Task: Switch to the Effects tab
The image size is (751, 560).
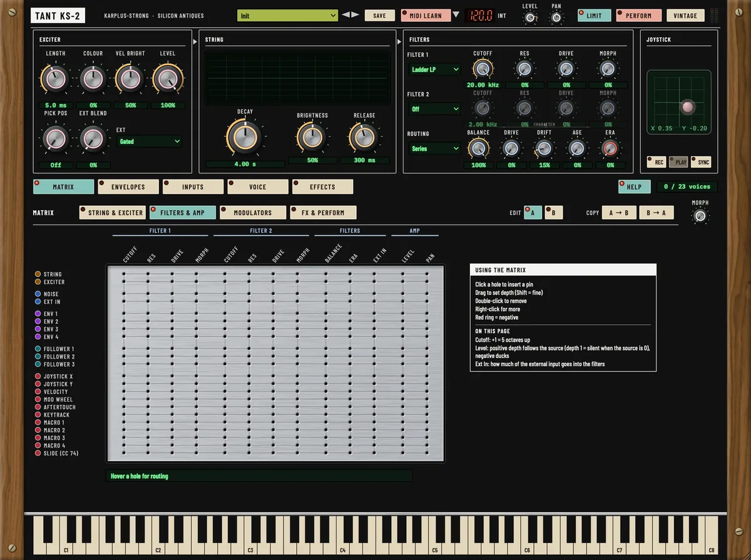Action: pyautogui.click(x=322, y=186)
